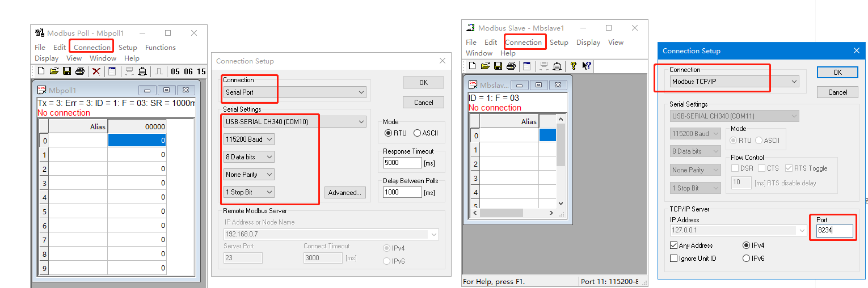The height and width of the screenshot is (288, 868).
Task: Click the Save icon in Modbus Poll toolbar
Action: pyautogui.click(x=67, y=71)
